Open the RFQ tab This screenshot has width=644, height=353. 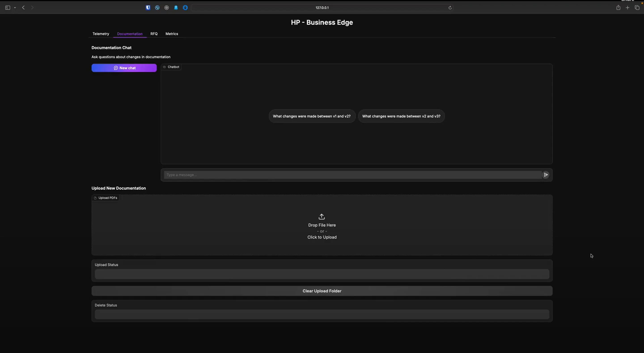154,34
